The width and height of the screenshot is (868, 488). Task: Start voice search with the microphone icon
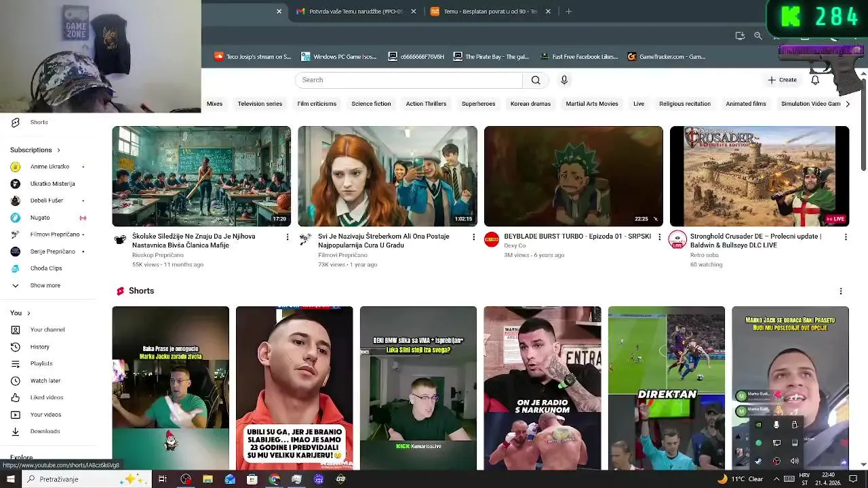pyautogui.click(x=564, y=80)
